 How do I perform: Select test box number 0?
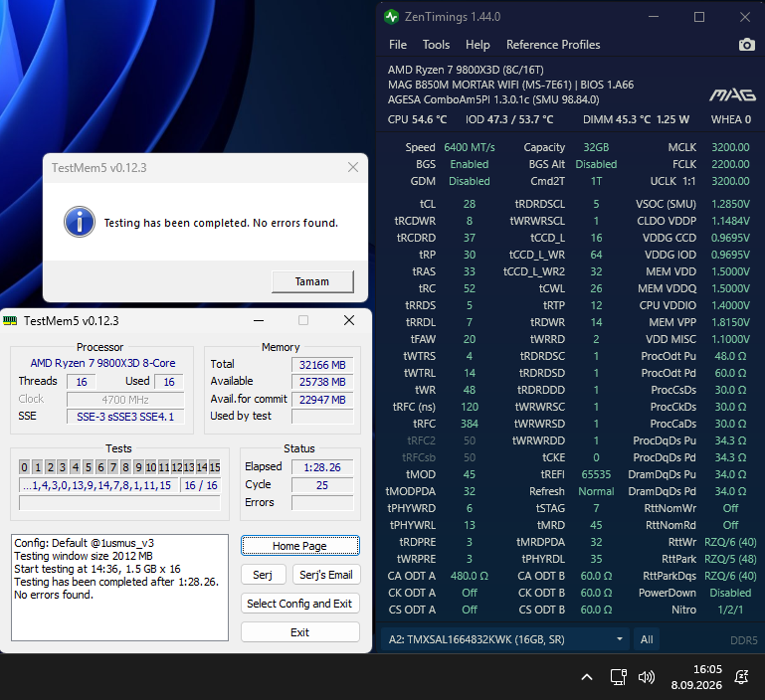pos(25,467)
